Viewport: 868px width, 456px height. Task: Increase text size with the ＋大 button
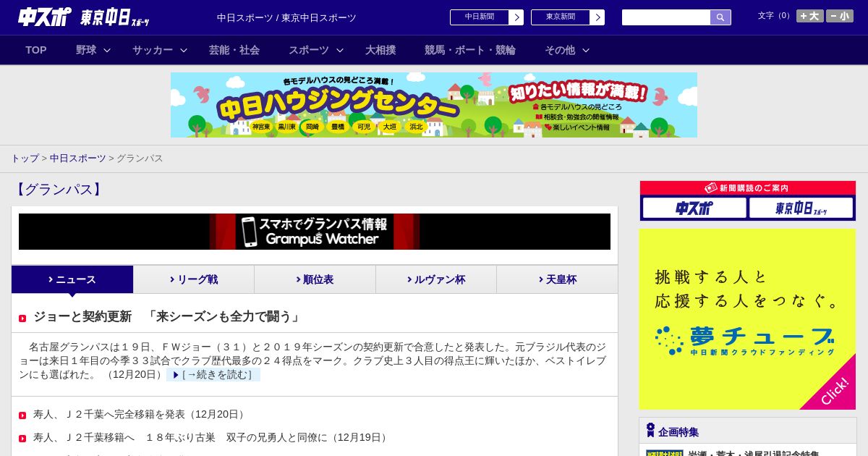tap(809, 16)
